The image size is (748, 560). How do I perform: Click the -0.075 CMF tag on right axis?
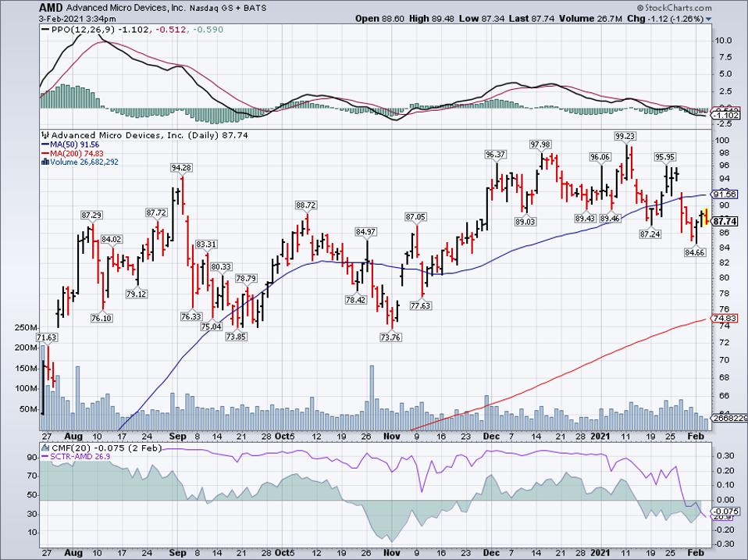coord(725,511)
